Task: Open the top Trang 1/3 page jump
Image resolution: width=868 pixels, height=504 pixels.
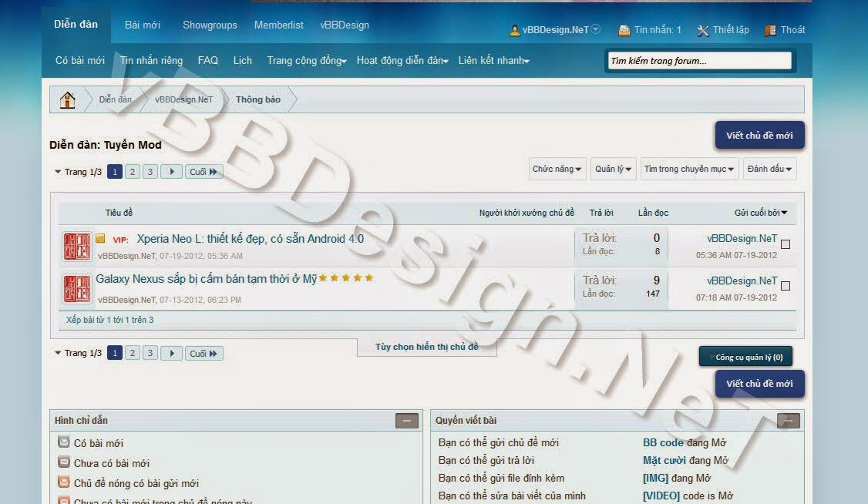Action: click(x=78, y=172)
